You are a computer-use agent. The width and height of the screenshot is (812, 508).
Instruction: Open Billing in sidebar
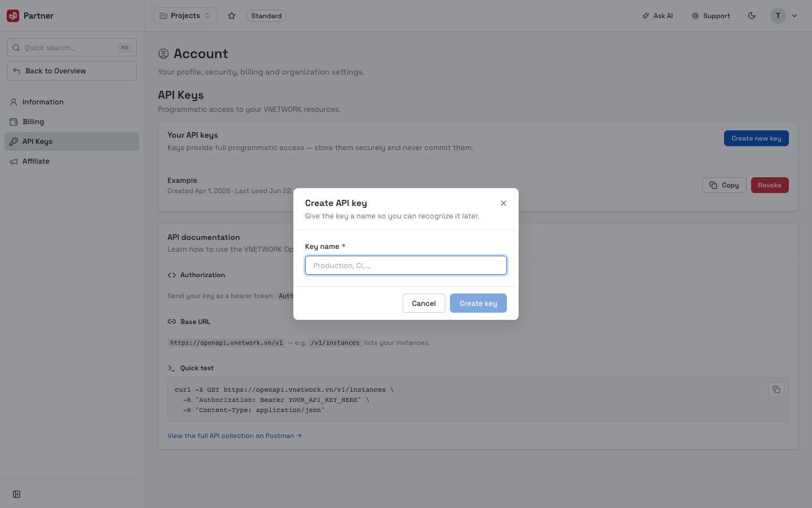[72, 122]
